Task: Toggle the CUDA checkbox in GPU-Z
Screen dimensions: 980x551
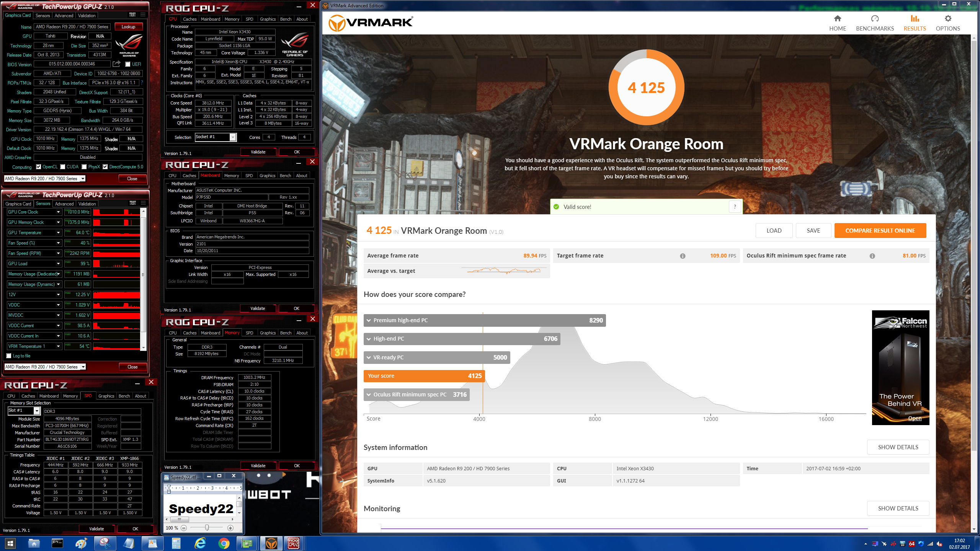Action: point(62,167)
